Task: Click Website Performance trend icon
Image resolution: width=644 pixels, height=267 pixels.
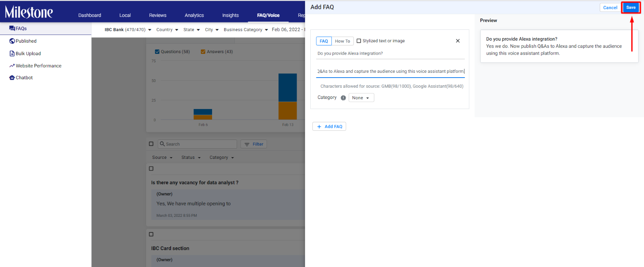Action: point(12,66)
